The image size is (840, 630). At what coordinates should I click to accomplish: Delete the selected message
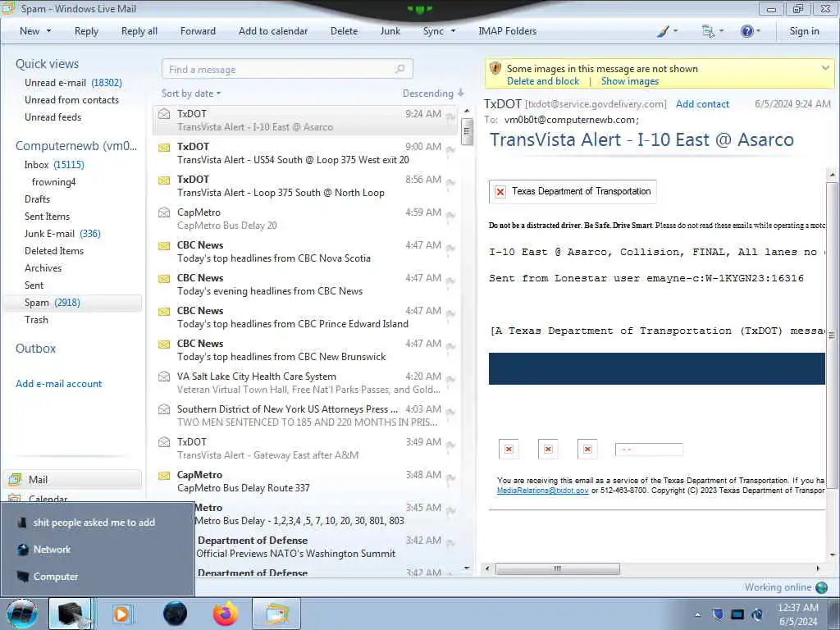tap(344, 31)
